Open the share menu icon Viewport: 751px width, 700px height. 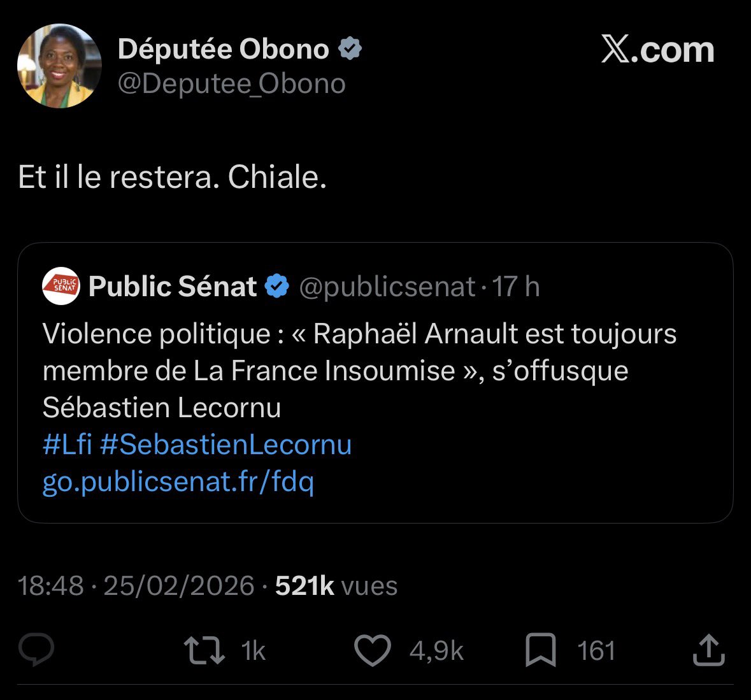[x=708, y=650]
